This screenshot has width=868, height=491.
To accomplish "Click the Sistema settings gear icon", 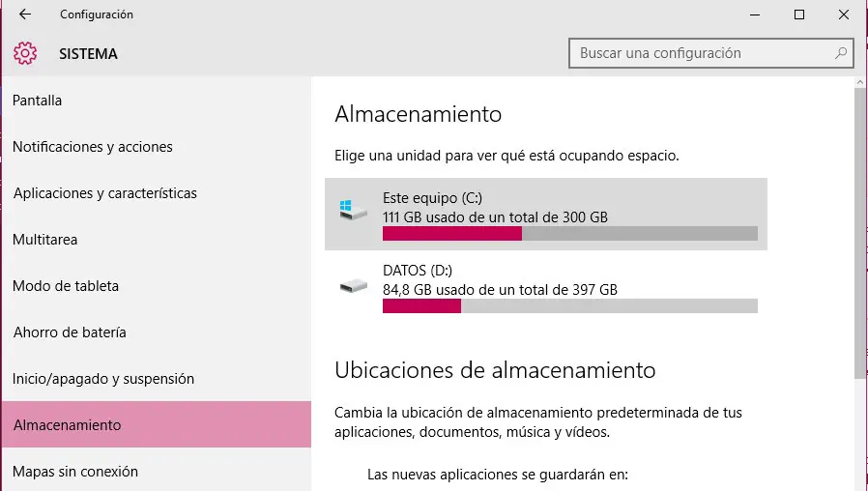I will 25,54.
